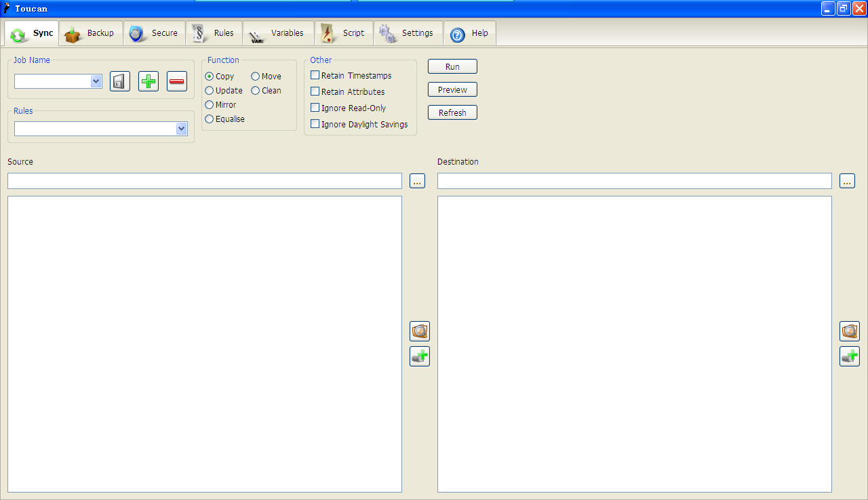
Task: Expand the source tree using magnifier icon
Action: point(420,331)
